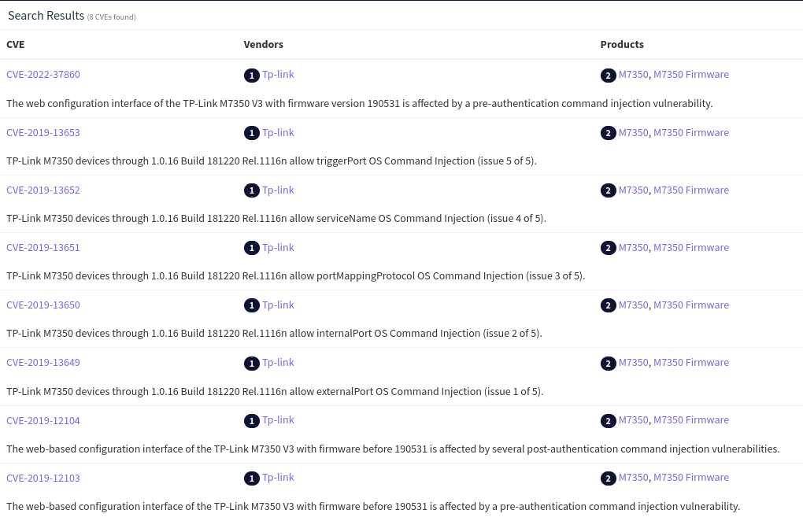View CVE-2019-13652 details
The width and height of the screenshot is (803, 532).
43,190
